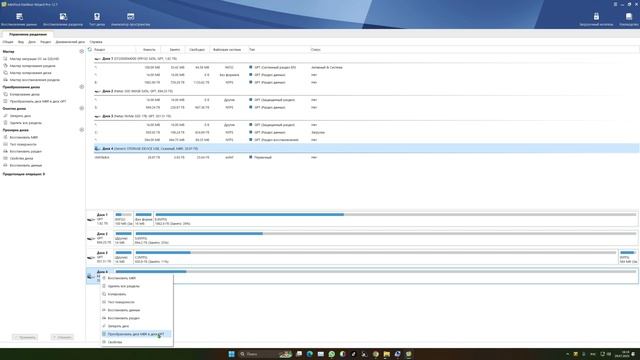This screenshot has height=360, width=640.
Task: Open the Disk (Диск) menu
Action: pos(32,42)
